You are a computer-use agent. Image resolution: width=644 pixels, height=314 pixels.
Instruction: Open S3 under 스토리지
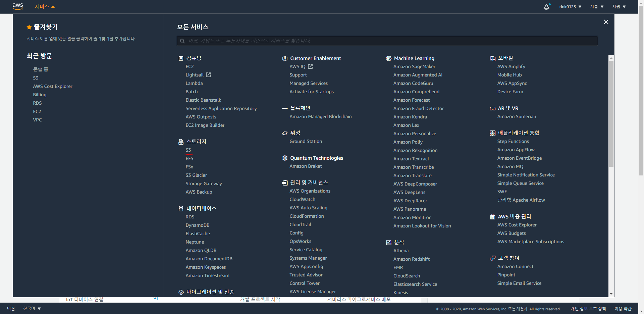pyautogui.click(x=188, y=150)
